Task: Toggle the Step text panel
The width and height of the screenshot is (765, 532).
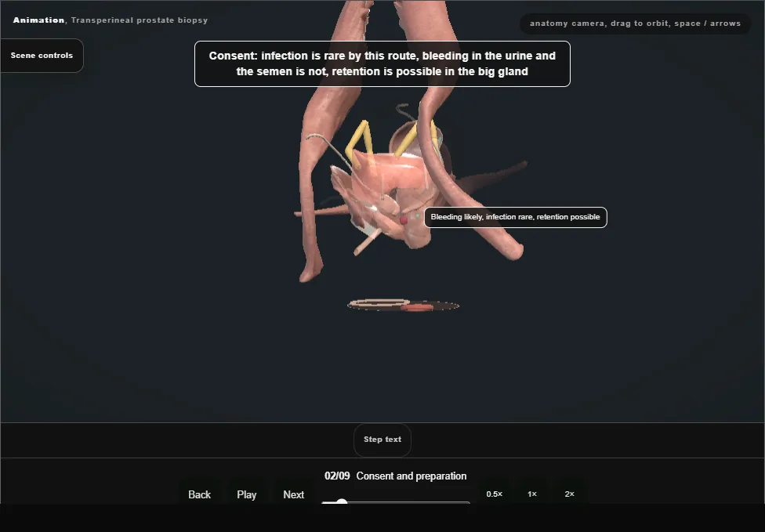Action: click(x=382, y=440)
